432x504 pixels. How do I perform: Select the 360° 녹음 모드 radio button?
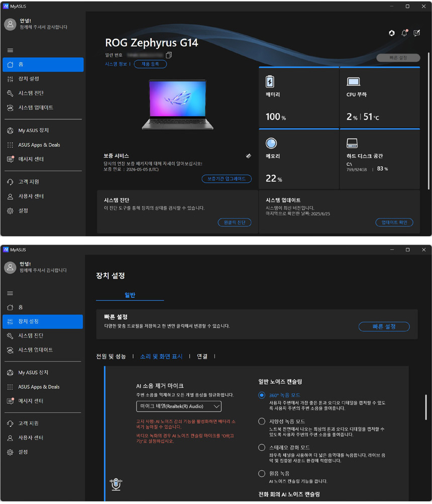click(262, 395)
